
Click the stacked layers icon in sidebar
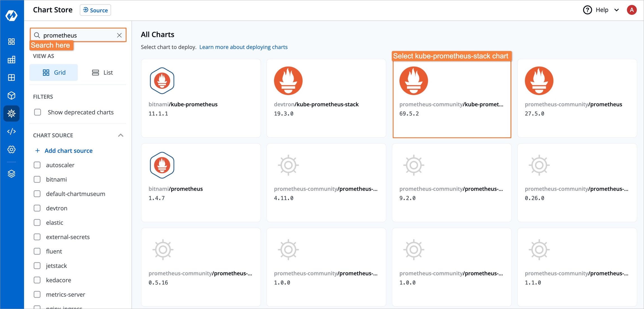(11, 174)
